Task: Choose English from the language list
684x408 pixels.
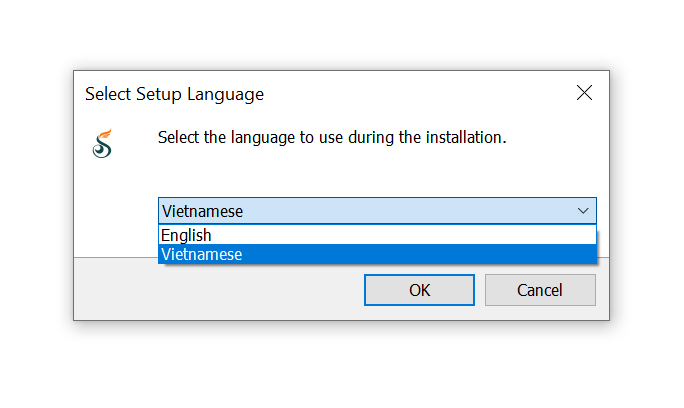Action: pyautogui.click(x=187, y=235)
